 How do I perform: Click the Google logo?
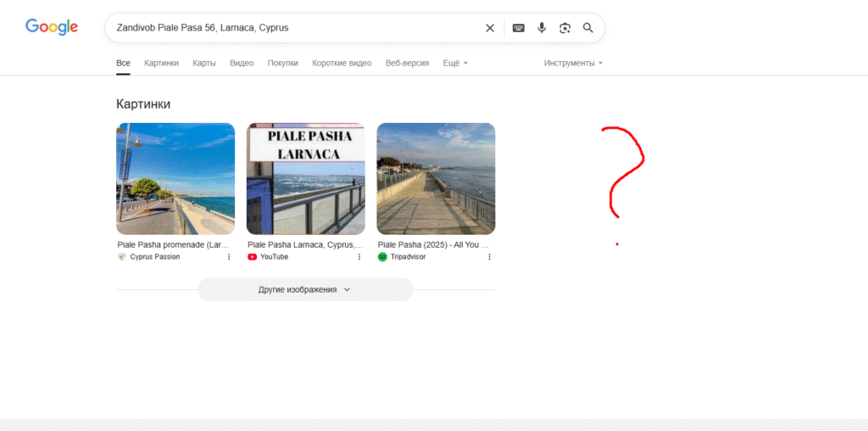click(52, 27)
